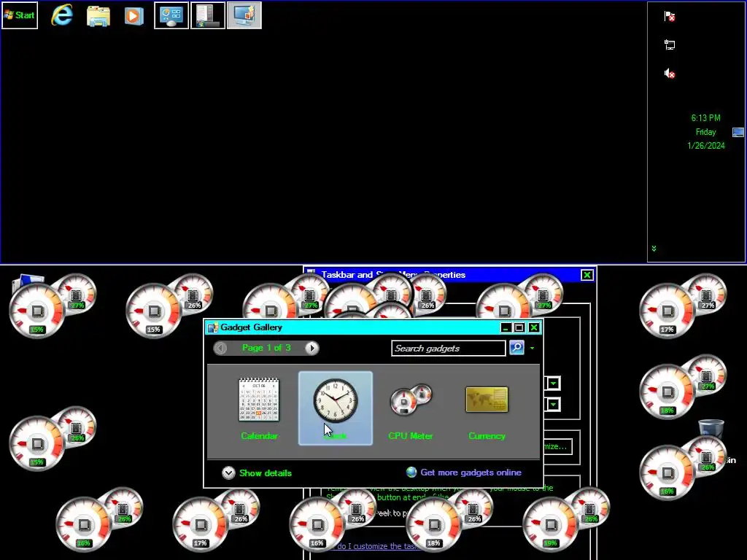This screenshot has height=560, width=747.
Task: Go to next gadget page arrow
Action: click(311, 348)
